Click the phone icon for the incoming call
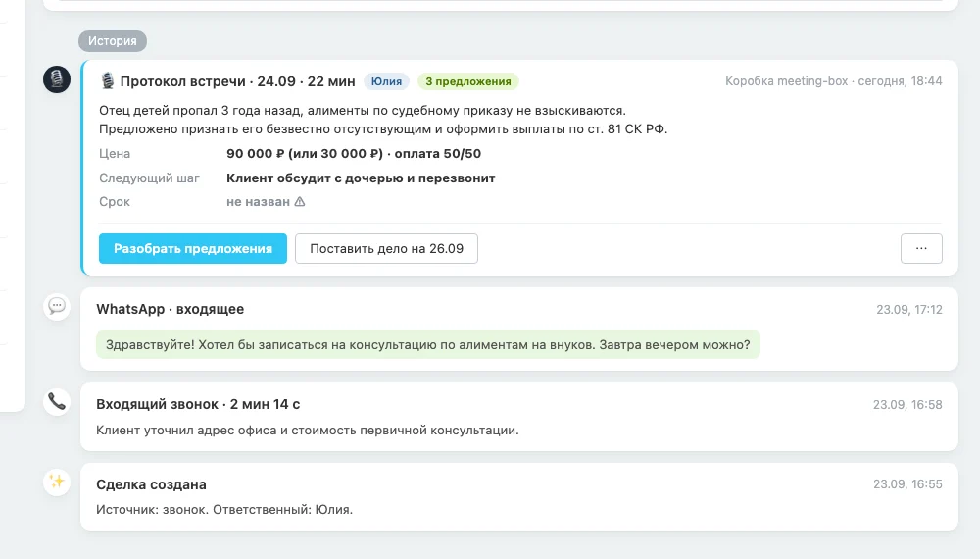This screenshot has width=980, height=559. click(x=57, y=401)
